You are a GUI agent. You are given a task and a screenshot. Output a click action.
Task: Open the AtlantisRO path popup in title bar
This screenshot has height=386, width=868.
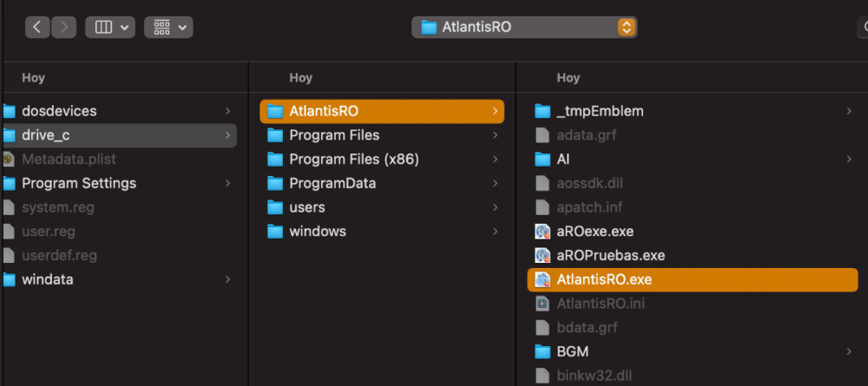[x=524, y=27]
